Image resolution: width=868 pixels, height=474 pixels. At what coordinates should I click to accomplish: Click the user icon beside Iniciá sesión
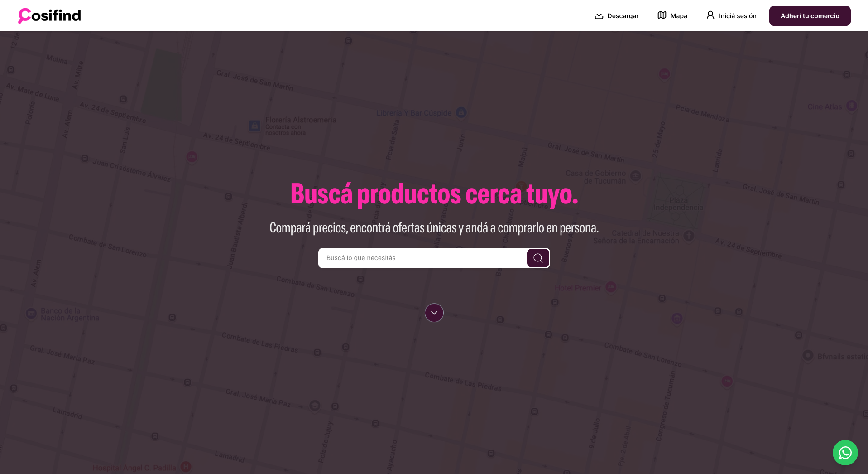point(710,15)
